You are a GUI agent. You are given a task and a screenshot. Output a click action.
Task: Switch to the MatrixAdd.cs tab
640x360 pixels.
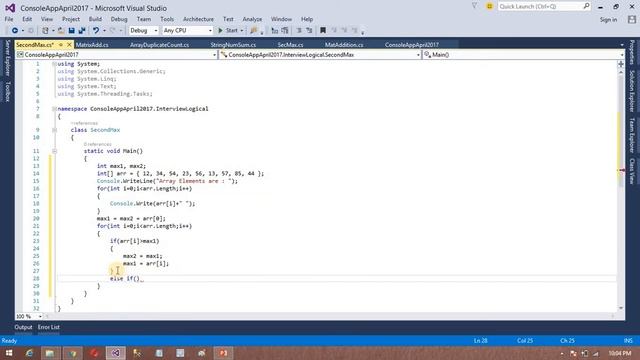pyautogui.click(x=92, y=45)
